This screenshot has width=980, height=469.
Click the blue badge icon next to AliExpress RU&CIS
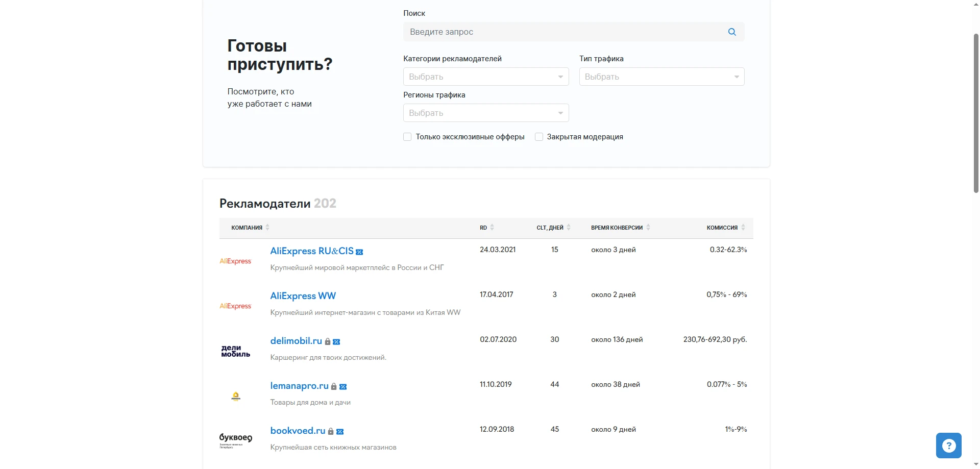[359, 252]
